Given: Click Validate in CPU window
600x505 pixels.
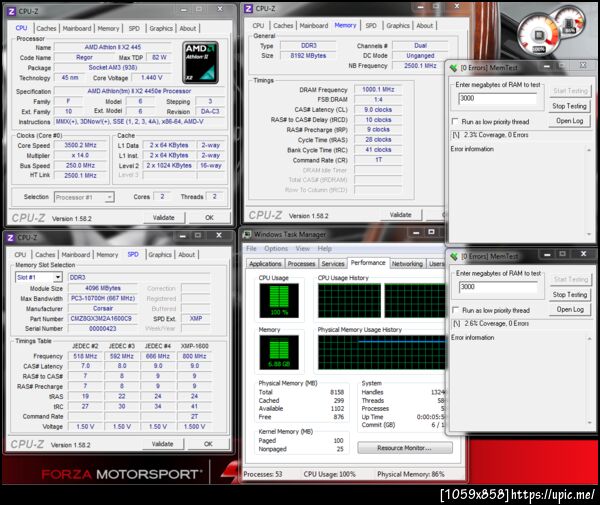Looking at the screenshot, I should (x=164, y=217).
